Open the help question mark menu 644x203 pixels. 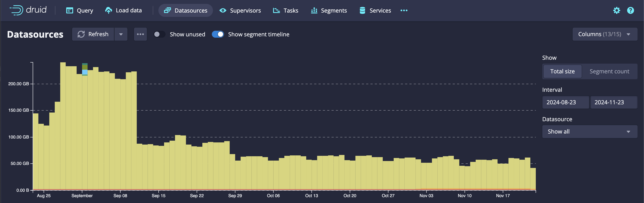tap(630, 11)
